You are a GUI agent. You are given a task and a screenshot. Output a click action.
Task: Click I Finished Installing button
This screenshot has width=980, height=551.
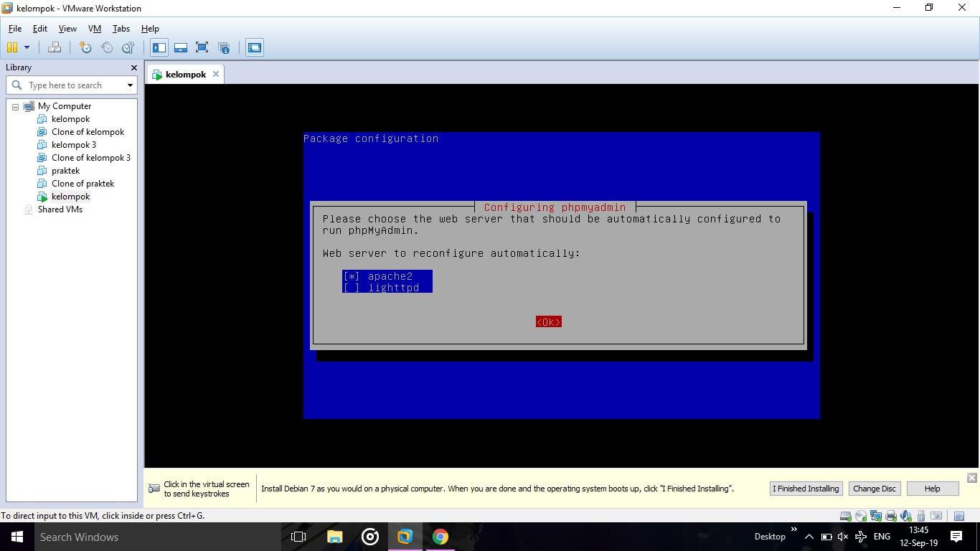click(x=806, y=489)
